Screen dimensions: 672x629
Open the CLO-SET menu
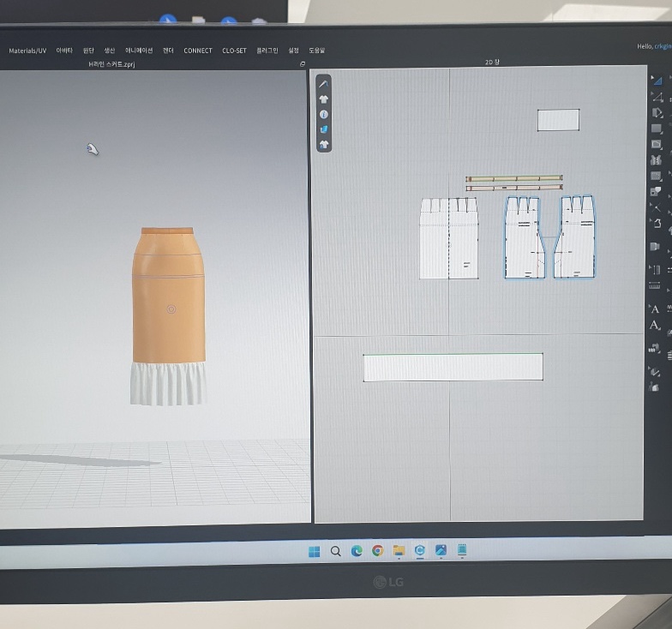[234, 51]
